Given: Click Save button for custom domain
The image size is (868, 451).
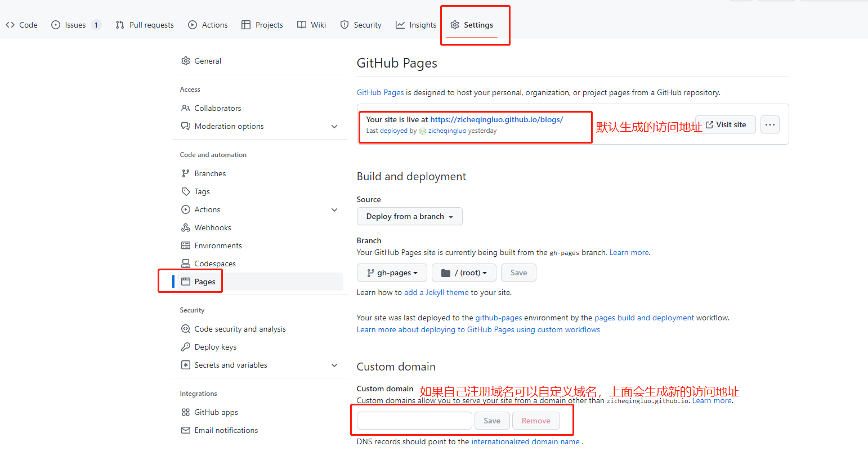Looking at the screenshot, I should (x=492, y=421).
